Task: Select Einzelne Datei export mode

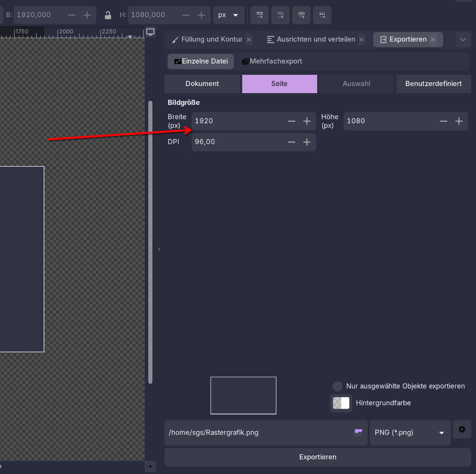Action: (201, 61)
